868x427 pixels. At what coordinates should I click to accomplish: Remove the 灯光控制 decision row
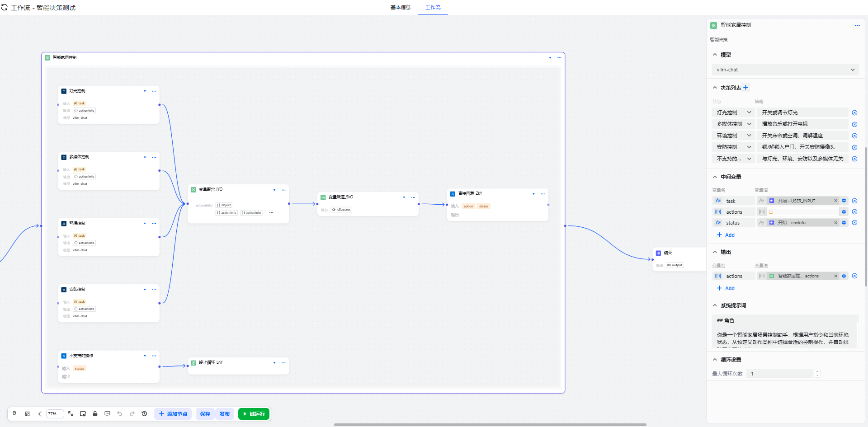854,113
